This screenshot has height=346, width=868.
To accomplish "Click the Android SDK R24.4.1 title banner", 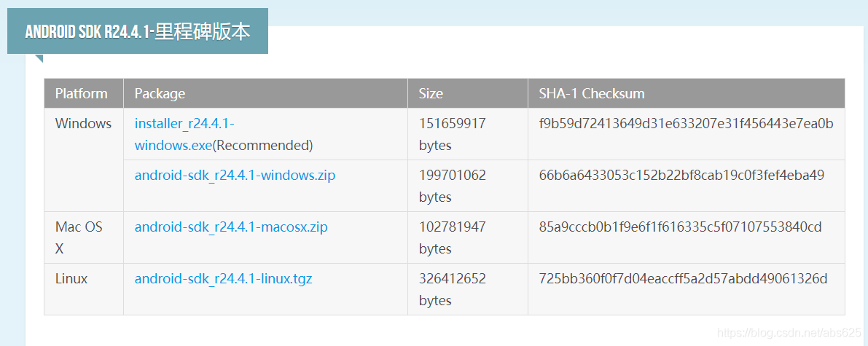I will (138, 32).
